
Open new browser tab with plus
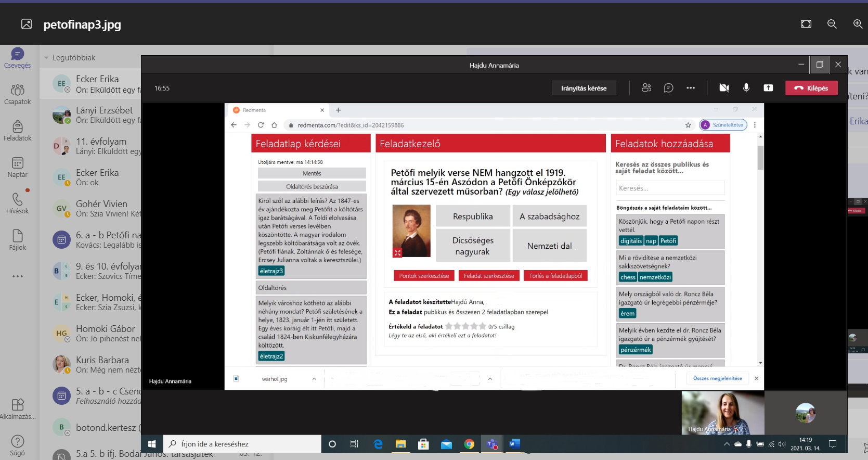(x=338, y=110)
